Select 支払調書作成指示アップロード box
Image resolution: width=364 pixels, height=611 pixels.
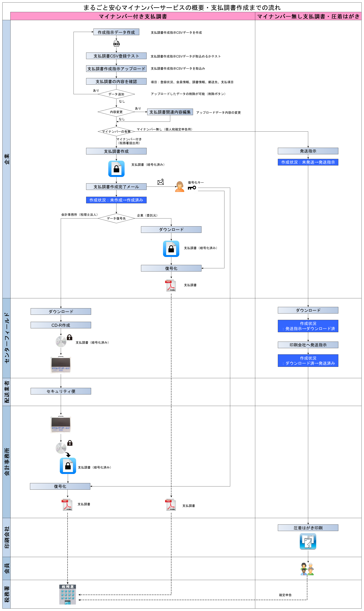click(116, 69)
